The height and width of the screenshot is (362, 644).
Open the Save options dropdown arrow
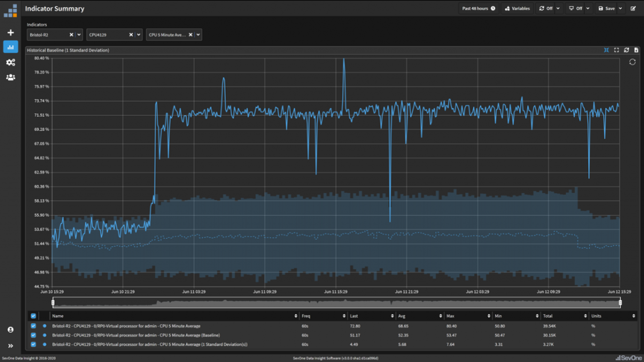click(x=621, y=8)
